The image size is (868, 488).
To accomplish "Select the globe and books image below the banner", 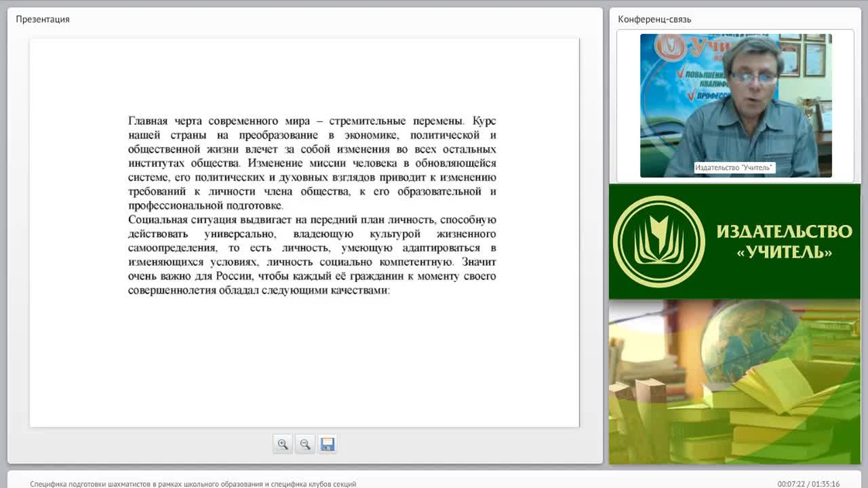I will pyautogui.click(x=734, y=382).
